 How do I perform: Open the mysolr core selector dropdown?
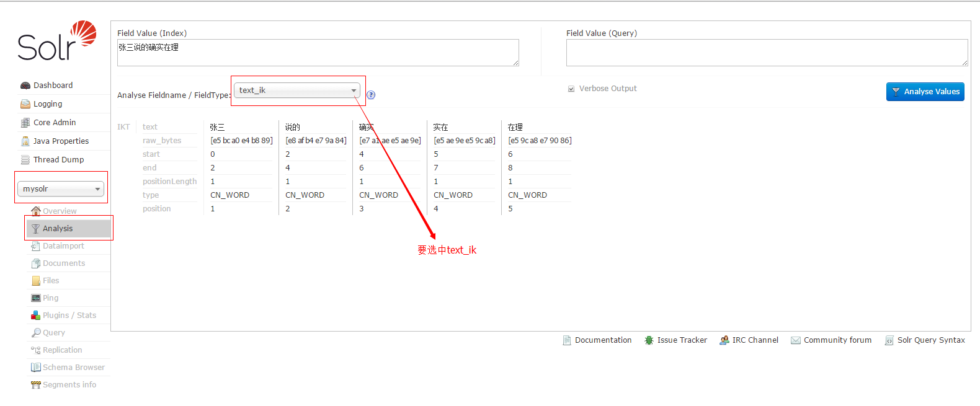coord(61,189)
